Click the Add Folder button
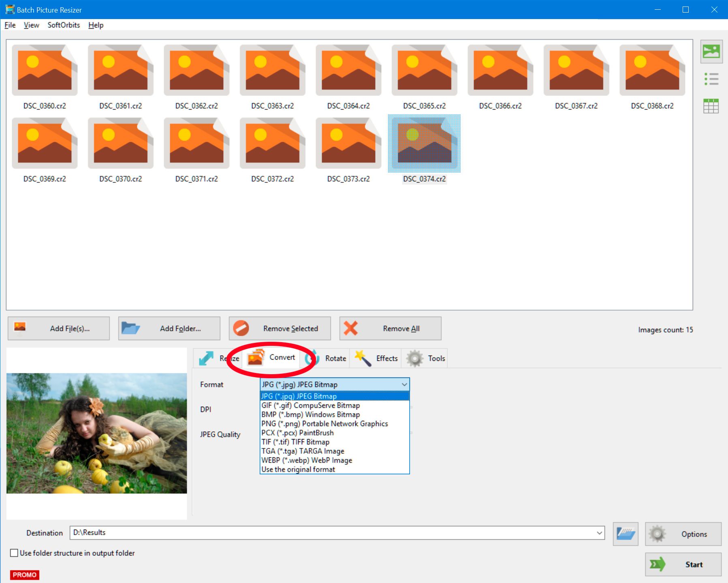This screenshot has width=728, height=583. coord(169,328)
